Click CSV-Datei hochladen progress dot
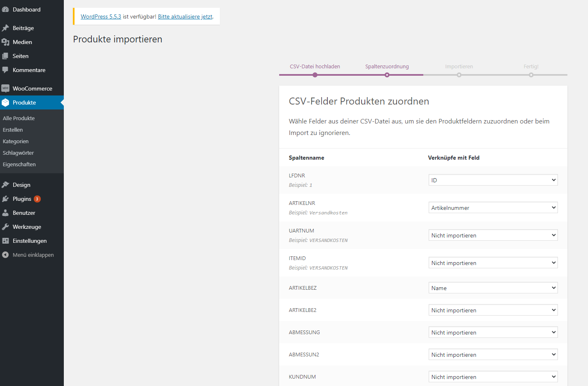Screen dimensions: 588x386 pos(315,75)
